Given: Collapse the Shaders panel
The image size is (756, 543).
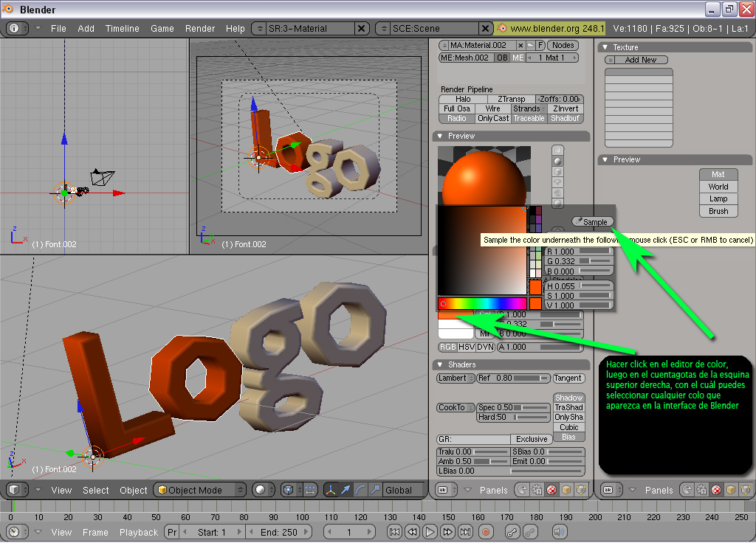Looking at the screenshot, I should pos(440,364).
